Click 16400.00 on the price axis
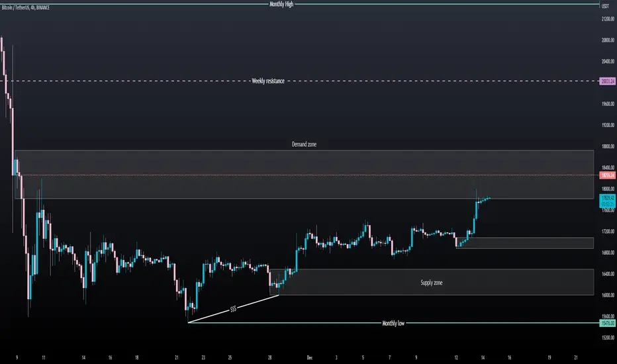Screen dimensions: 617x364 [608, 274]
